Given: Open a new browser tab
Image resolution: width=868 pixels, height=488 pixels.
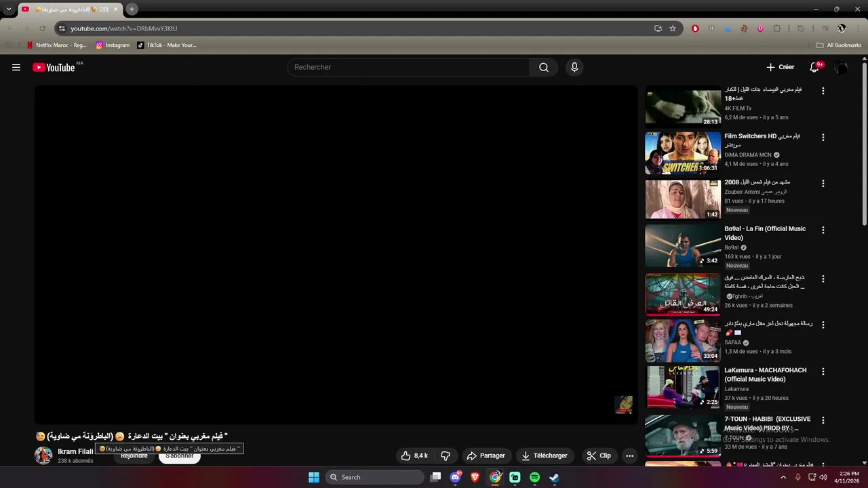Looking at the screenshot, I should pos(132,9).
